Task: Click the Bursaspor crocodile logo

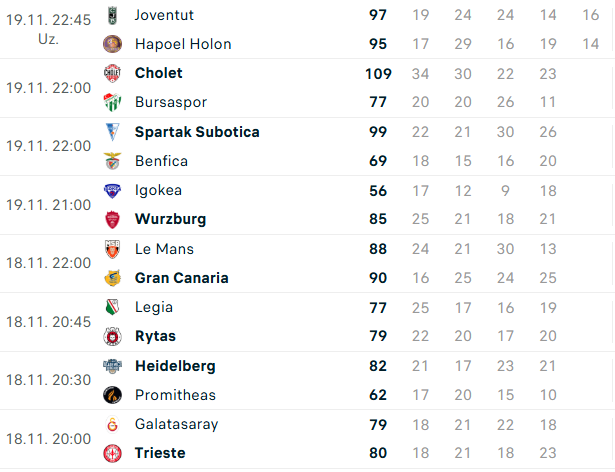Action: pyautogui.click(x=112, y=102)
